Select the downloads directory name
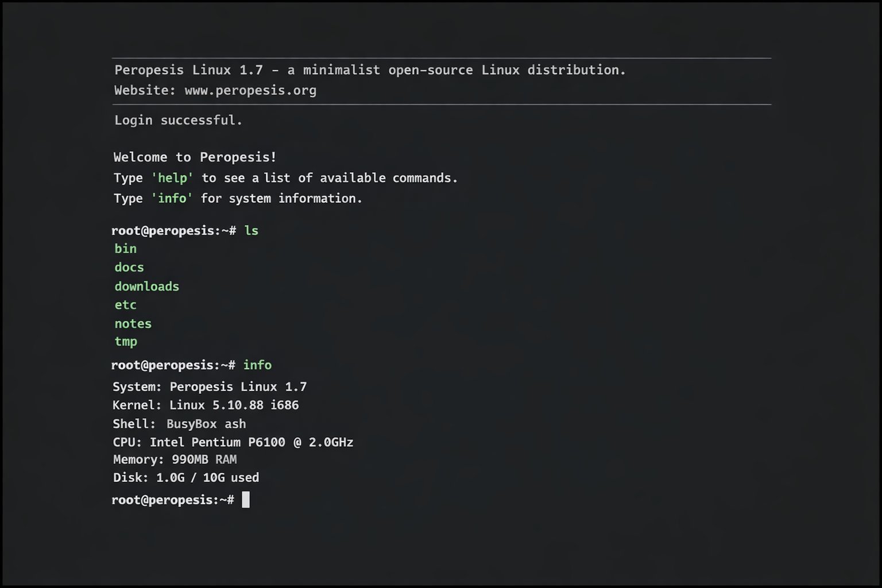Image resolution: width=882 pixels, height=588 pixels. [146, 286]
